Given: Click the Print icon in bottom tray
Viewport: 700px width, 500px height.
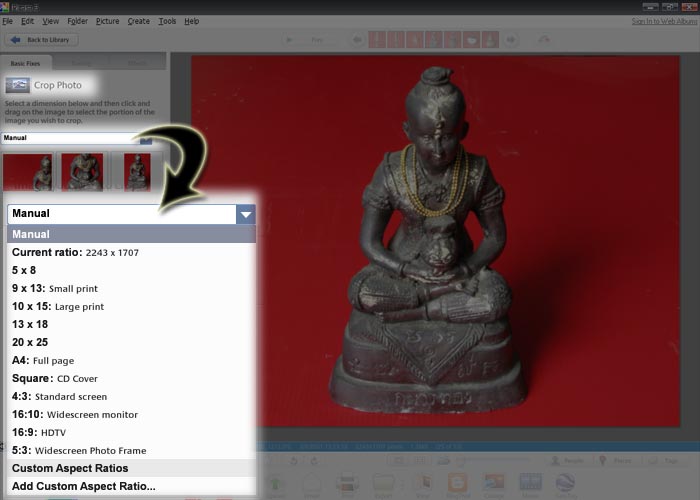Looking at the screenshot, I should pyautogui.click(x=348, y=485).
